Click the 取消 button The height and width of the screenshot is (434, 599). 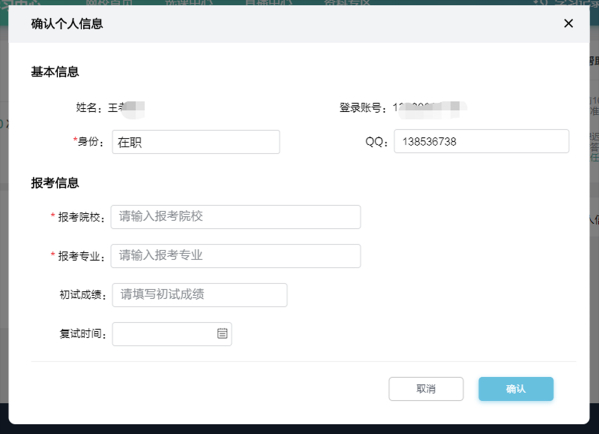point(426,389)
